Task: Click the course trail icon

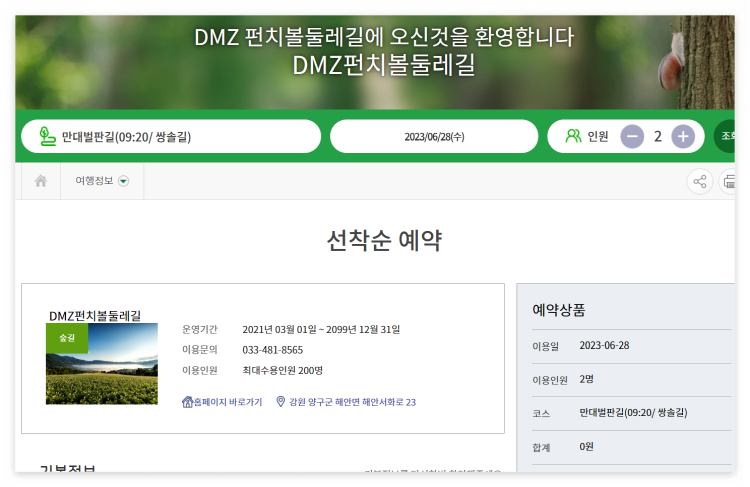Action: (47, 136)
